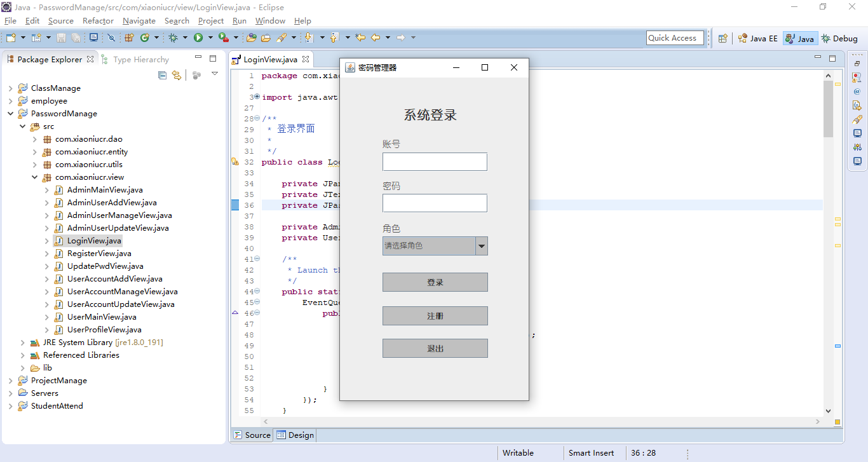868x462 pixels.
Task: Click the 退出 exit button
Action: (435, 348)
